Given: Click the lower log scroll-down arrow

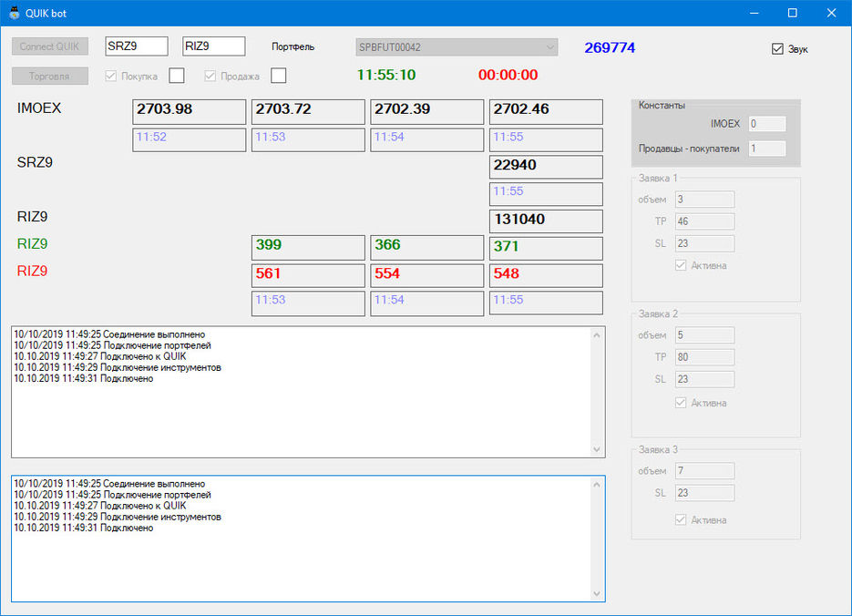Looking at the screenshot, I should click(597, 594).
